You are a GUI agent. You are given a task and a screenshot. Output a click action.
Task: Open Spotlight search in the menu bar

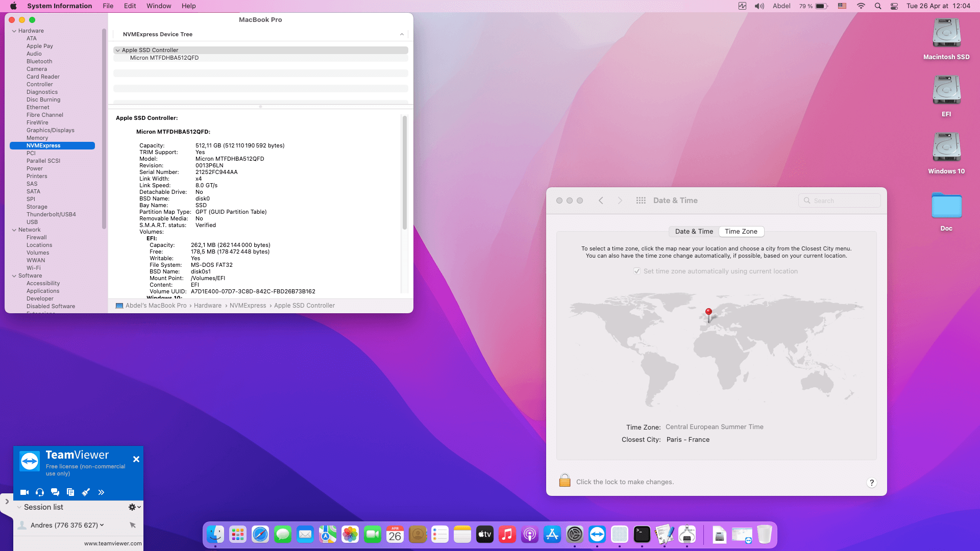click(x=878, y=6)
